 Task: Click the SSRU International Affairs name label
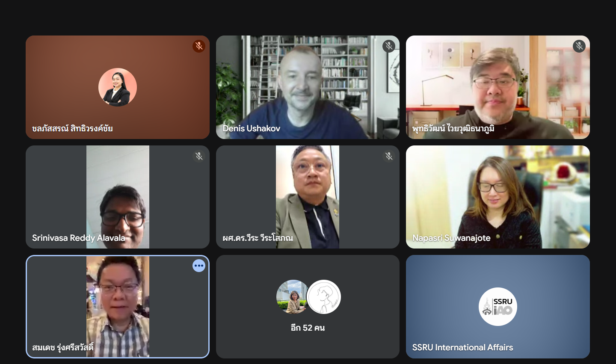pos(462,347)
